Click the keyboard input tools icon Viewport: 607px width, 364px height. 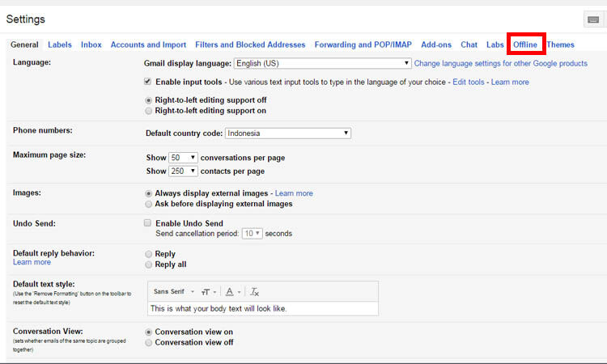593,19
